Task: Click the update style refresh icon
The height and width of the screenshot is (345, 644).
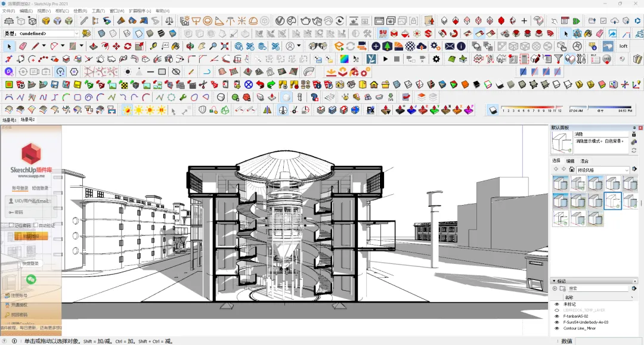Action: 634,151
